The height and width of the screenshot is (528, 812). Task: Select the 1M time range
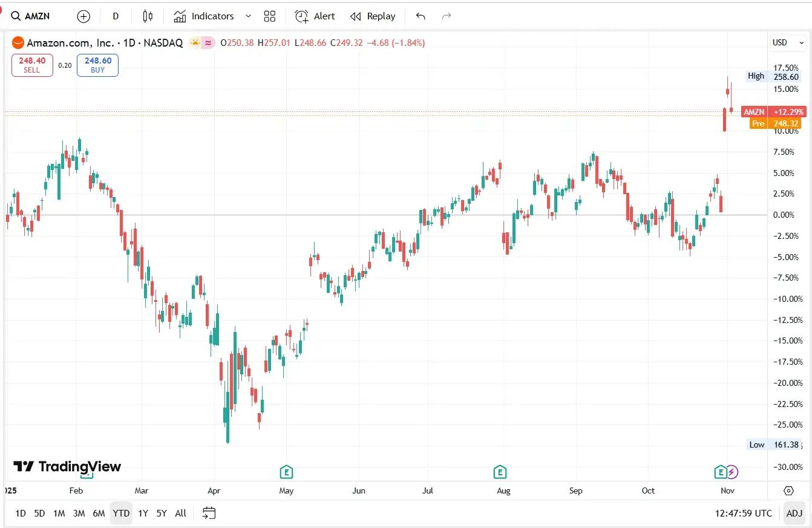coord(59,513)
